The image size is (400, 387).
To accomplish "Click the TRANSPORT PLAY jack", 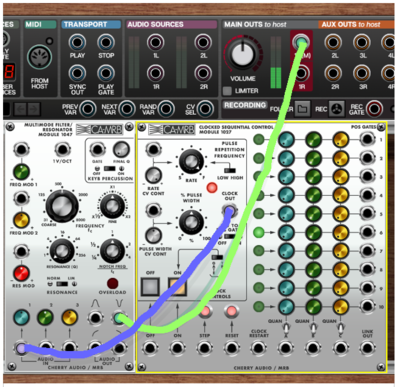I will pyautogui.click(x=77, y=42).
